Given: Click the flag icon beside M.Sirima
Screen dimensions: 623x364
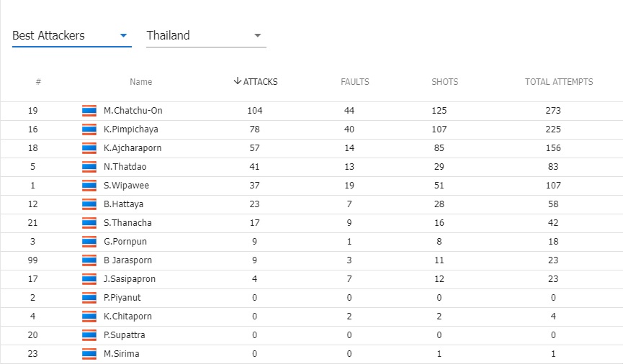Looking at the screenshot, I should pyautogui.click(x=89, y=354).
